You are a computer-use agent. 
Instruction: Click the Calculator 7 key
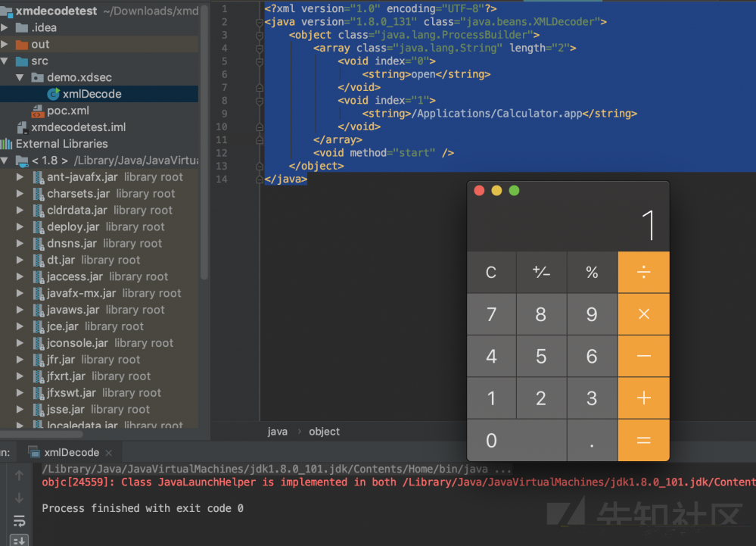pyautogui.click(x=491, y=314)
